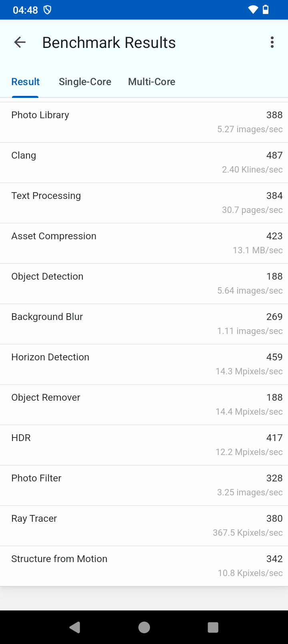Image resolution: width=288 pixels, height=644 pixels.
Task: Select the Result tab
Action: pyautogui.click(x=26, y=82)
